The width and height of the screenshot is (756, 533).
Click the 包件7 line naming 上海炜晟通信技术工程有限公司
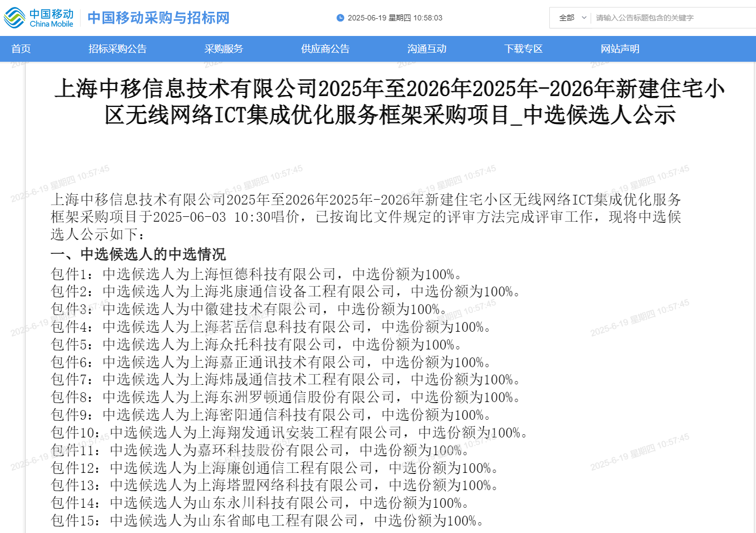(x=286, y=379)
